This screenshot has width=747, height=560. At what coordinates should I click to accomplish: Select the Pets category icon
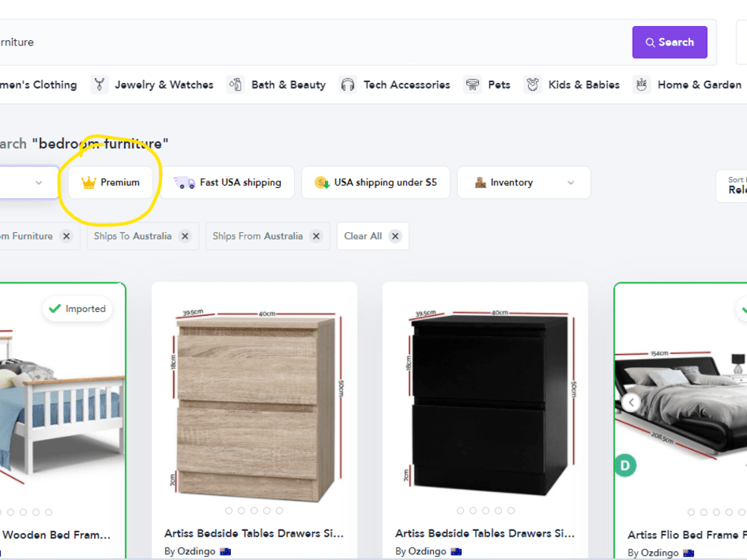click(x=471, y=84)
